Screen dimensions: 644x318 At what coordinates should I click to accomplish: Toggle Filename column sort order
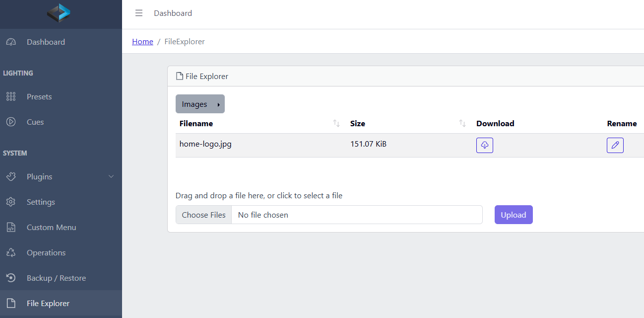(x=336, y=123)
